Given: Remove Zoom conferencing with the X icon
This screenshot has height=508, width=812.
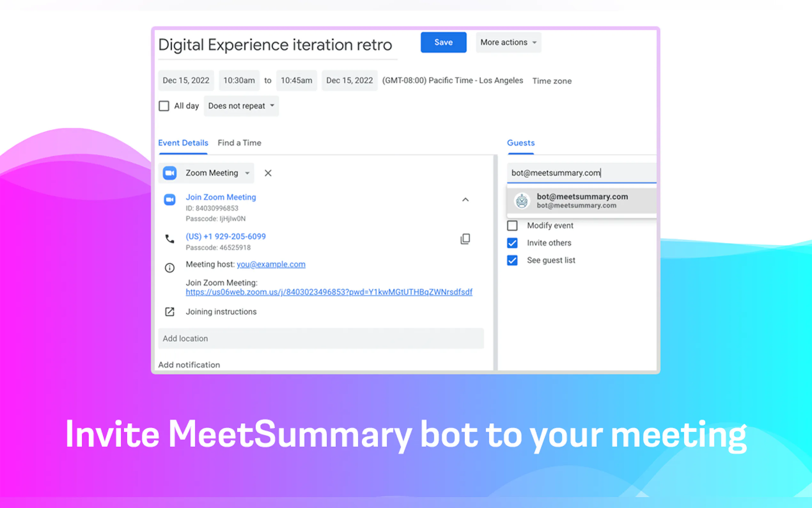Looking at the screenshot, I should click(x=268, y=173).
